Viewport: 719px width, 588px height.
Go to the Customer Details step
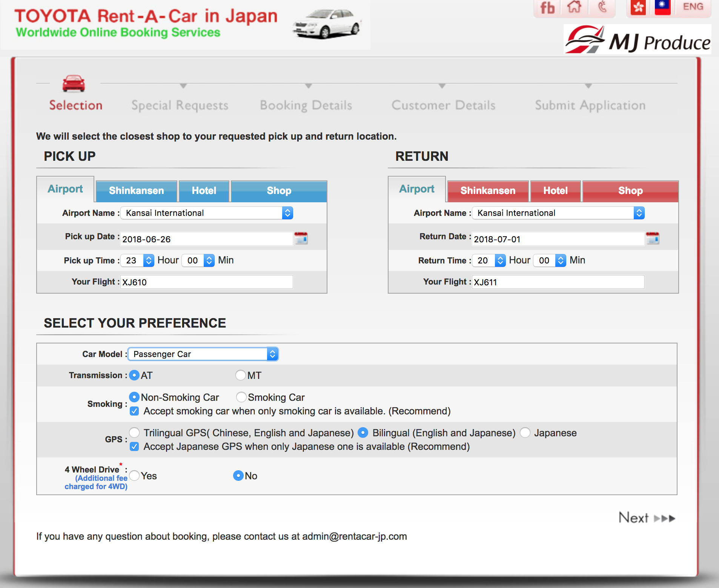click(444, 105)
